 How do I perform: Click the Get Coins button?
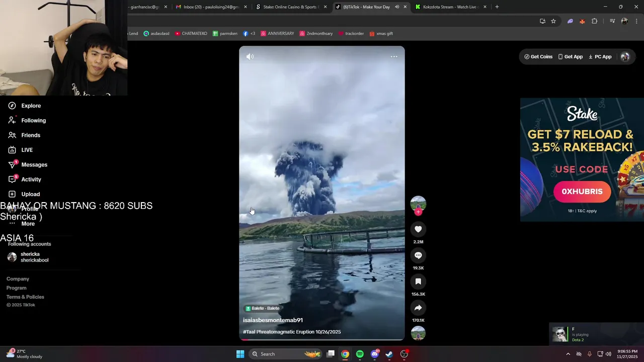point(538,57)
